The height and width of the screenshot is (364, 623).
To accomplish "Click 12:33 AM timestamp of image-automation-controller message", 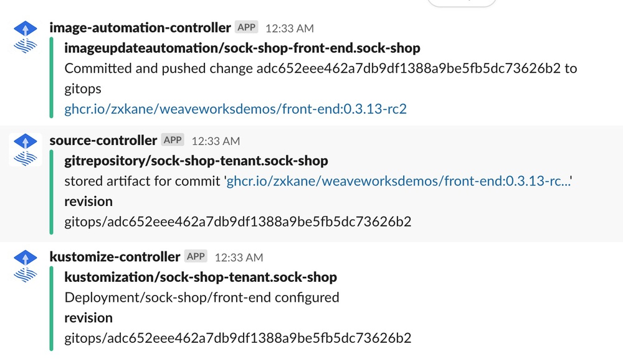I will (290, 29).
